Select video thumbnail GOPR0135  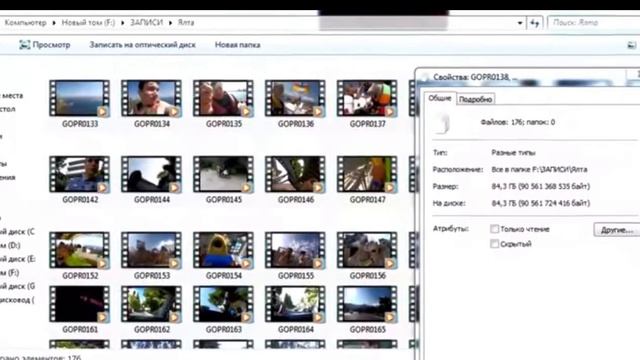point(223,98)
